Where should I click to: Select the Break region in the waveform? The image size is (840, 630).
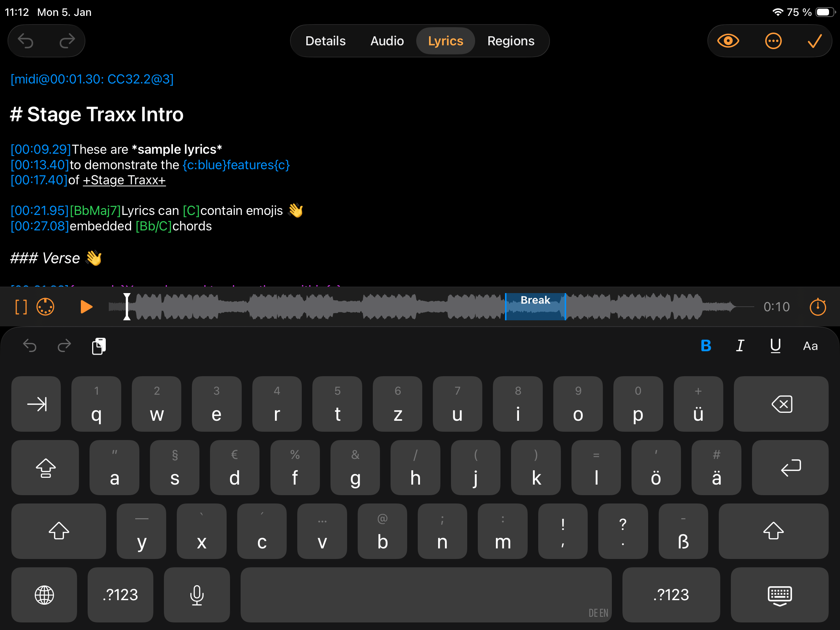[536, 307]
